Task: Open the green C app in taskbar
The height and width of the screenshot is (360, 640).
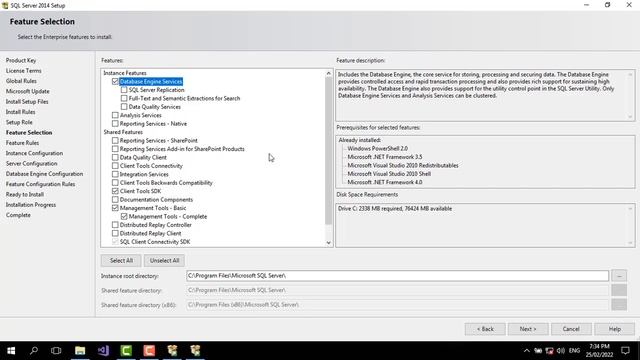Action: (x=126, y=351)
